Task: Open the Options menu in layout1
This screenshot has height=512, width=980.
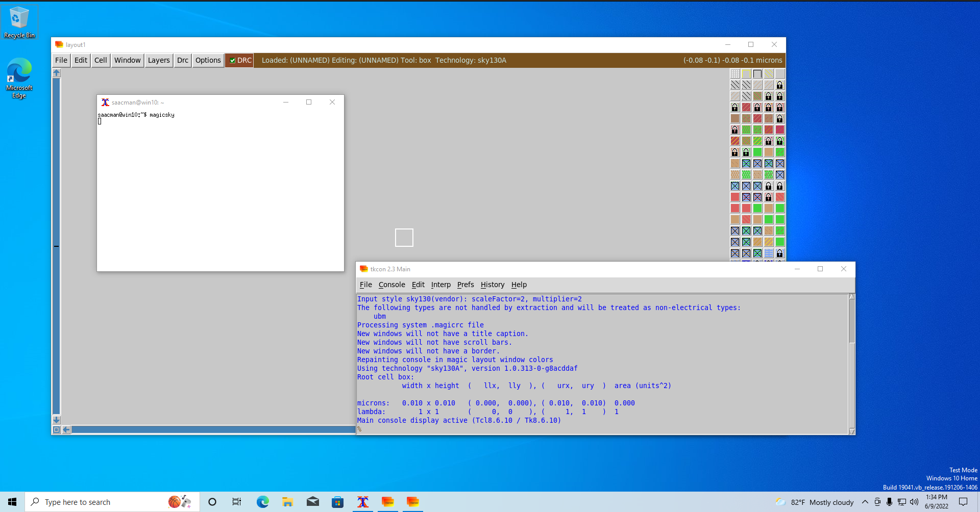Action: click(x=208, y=60)
